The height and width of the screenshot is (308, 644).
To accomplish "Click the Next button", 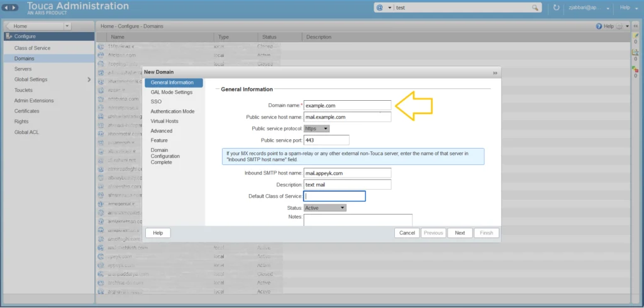I will [x=460, y=233].
